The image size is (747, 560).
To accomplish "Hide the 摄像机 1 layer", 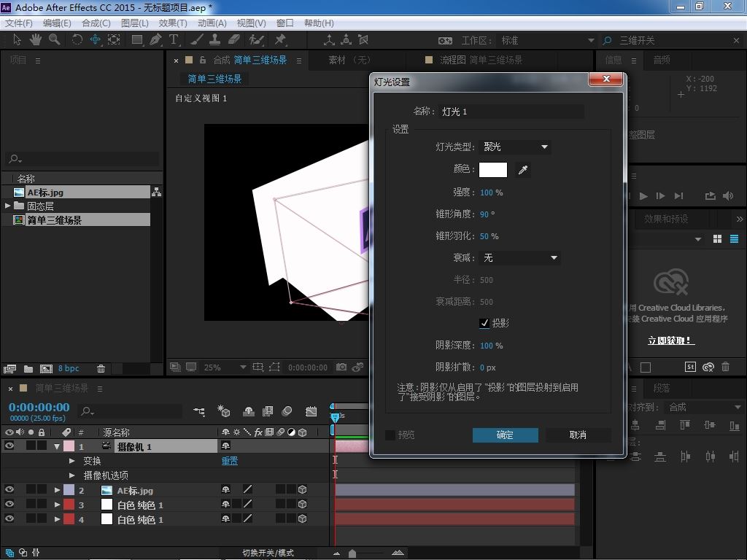I will [9, 446].
